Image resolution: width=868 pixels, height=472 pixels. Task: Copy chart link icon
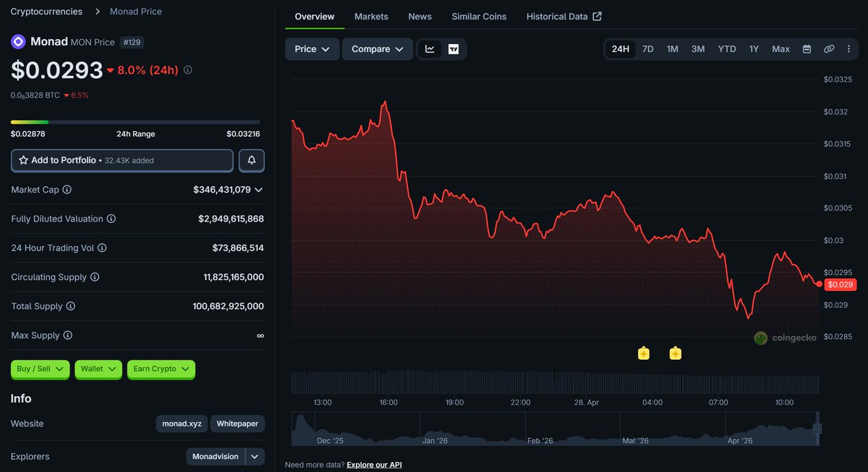pyautogui.click(x=829, y=49)
